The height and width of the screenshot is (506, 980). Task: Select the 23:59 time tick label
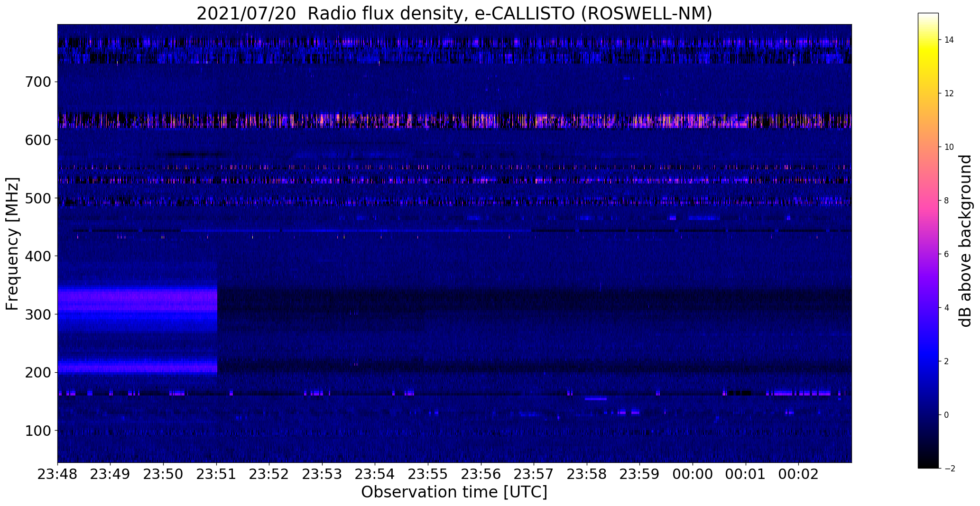tap(640, 474)
